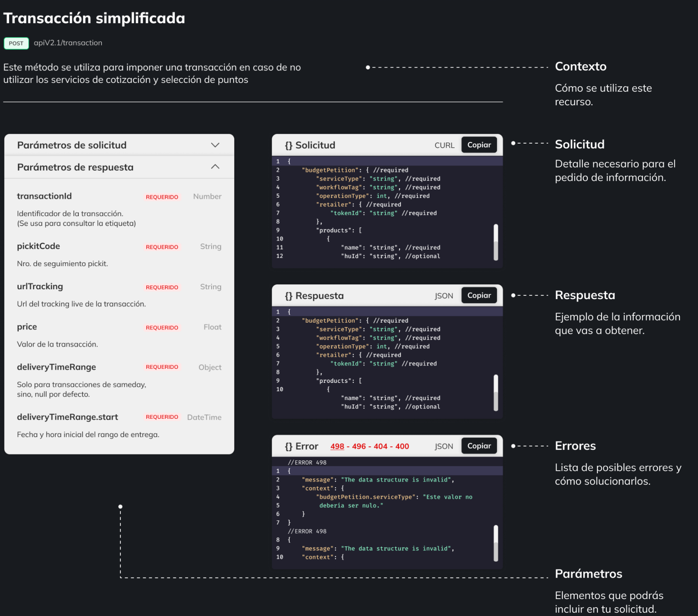Select the CURL format label

444,145
